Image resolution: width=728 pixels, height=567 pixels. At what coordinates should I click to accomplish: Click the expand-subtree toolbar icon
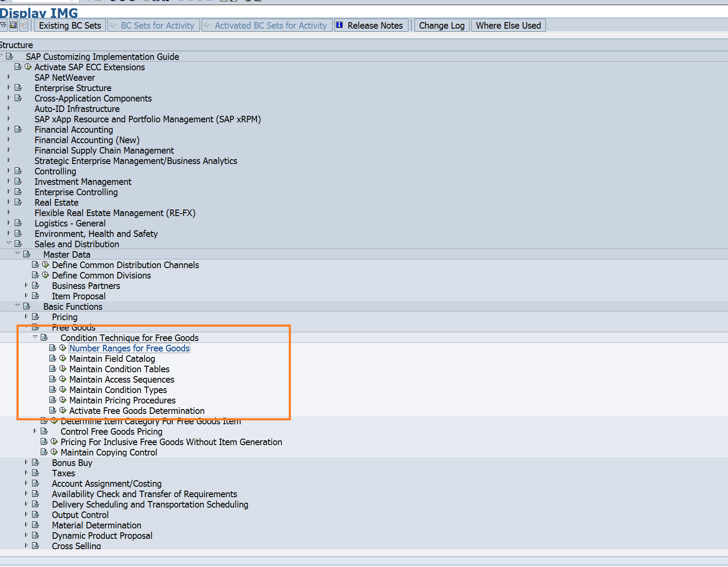point(3,25)
